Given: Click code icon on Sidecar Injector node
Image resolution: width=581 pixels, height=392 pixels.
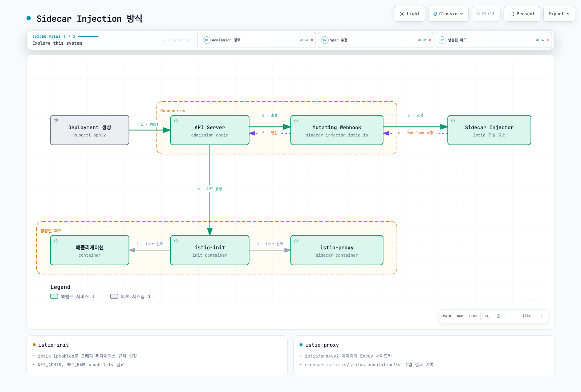Looking at the screenshot, I should (x=453, y=121).
